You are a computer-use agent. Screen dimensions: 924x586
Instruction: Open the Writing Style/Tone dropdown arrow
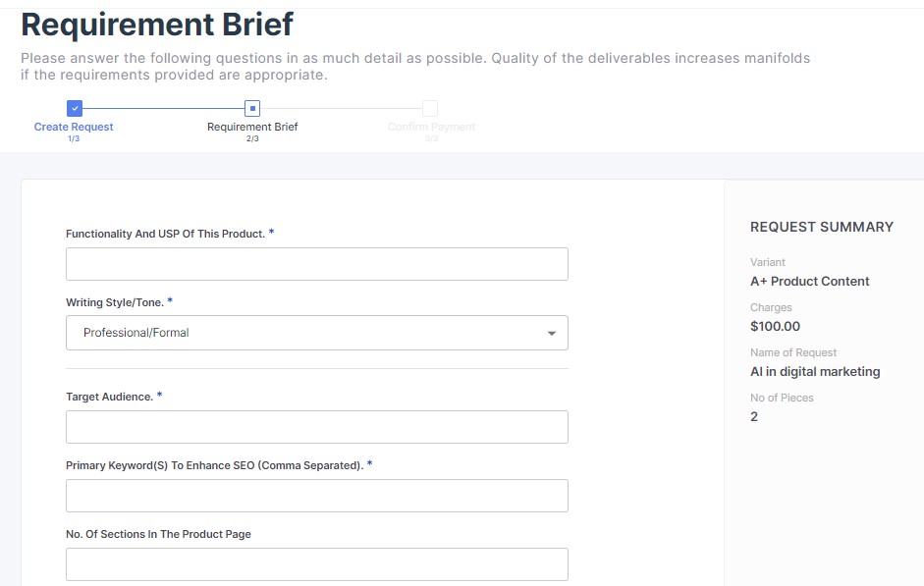tap(552, 334)
